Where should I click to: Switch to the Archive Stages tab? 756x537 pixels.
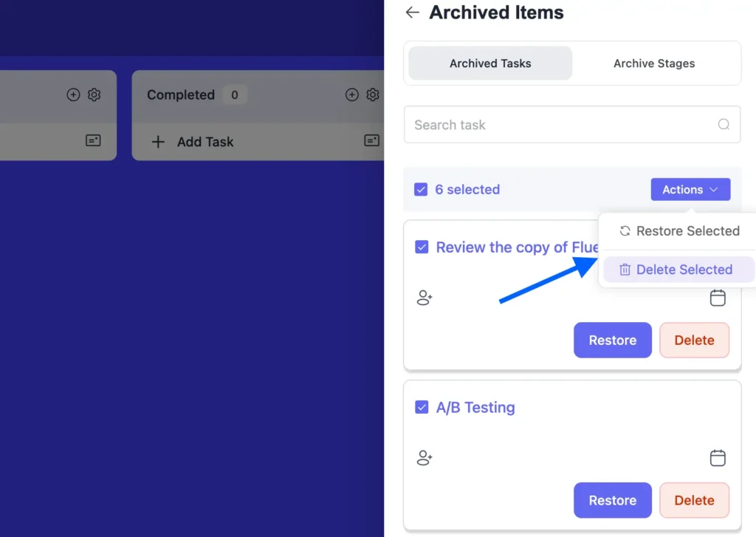[x=654, y=64]
